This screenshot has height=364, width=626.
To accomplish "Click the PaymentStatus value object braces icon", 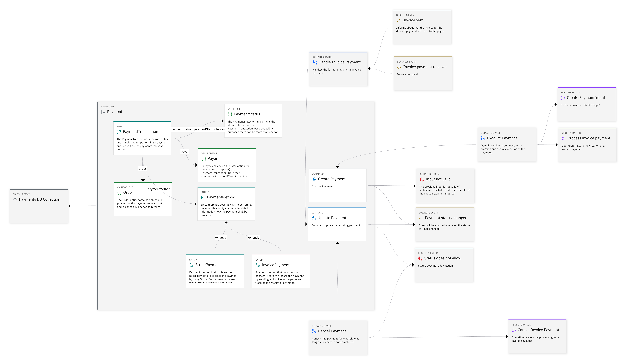I will coord(230,114).
